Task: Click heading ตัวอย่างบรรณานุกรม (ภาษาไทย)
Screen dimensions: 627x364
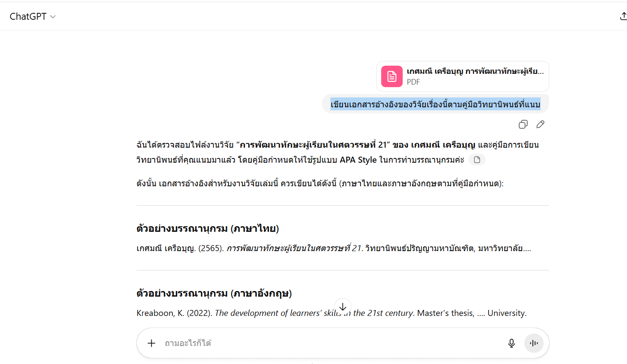Action: pyautogui.click(x=208, y=228)
